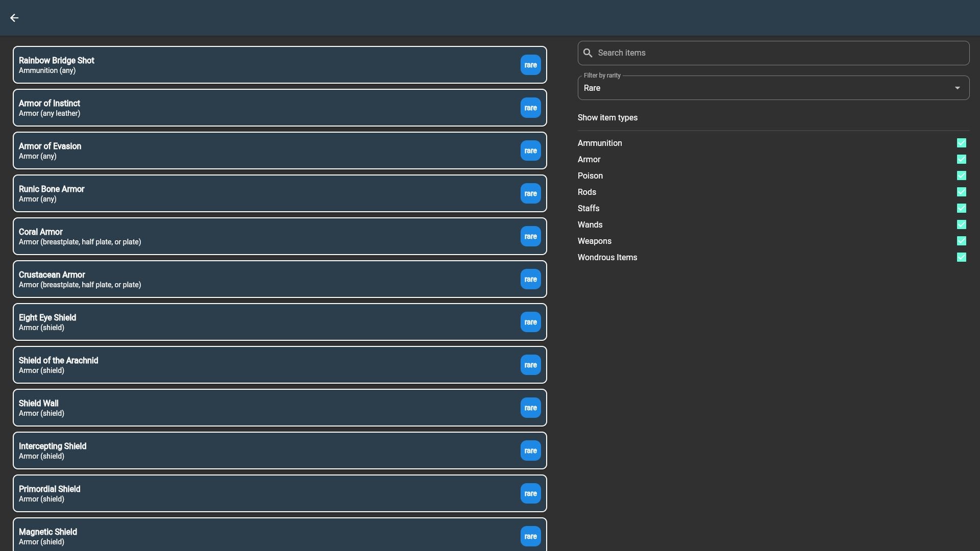Image resolution: width=980 pixels, height=551 pixels.
Task: Click the back arrow icon
Action: pyautogui.click(x=14, y=18)
